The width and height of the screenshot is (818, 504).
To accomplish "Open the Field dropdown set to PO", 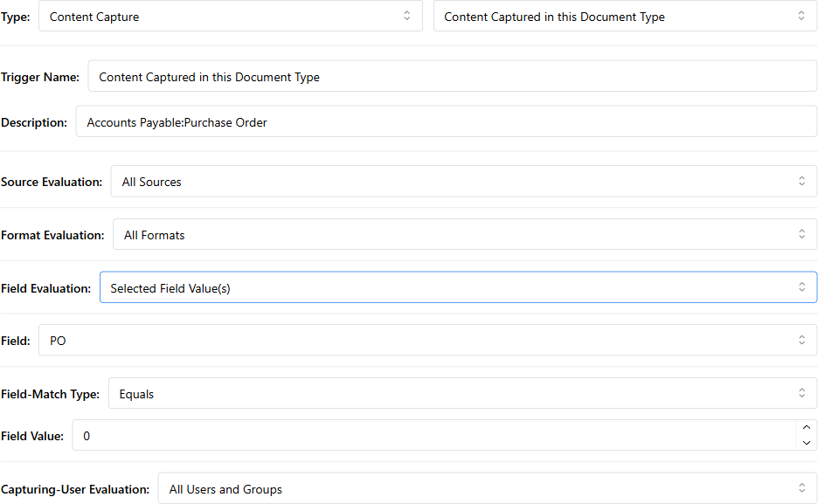I will (x=427, y=341).
